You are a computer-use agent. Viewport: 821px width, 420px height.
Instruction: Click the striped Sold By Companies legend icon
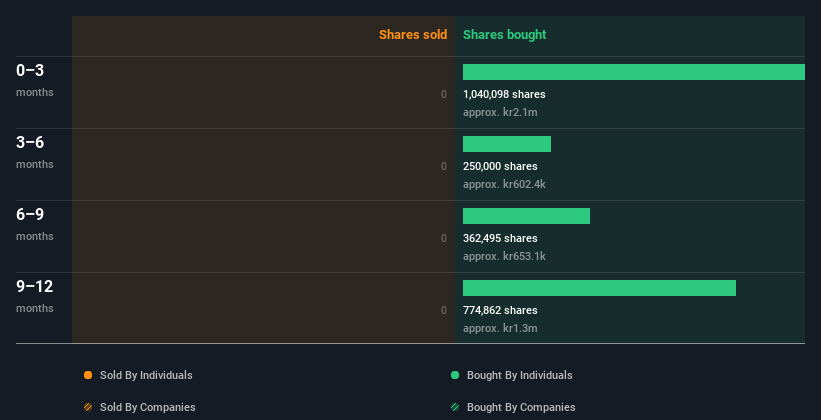coord(88,407)
